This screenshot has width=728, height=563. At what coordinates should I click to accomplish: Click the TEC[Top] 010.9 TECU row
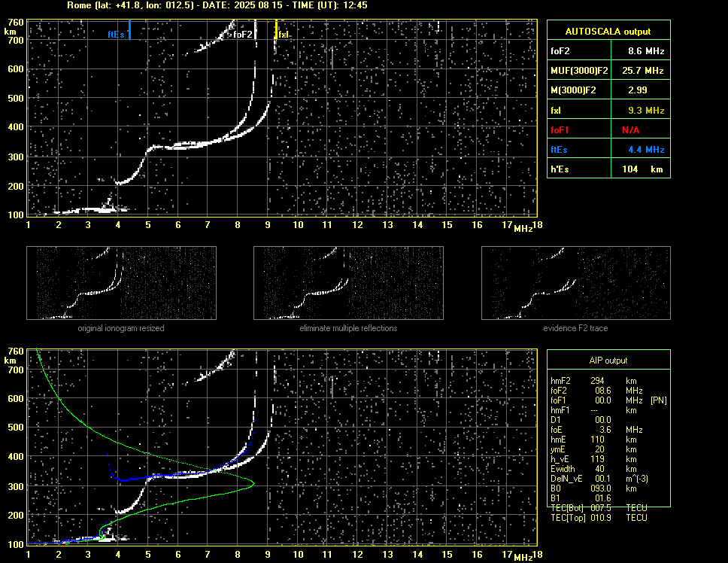pyautogui.click(x=599, y=518)
